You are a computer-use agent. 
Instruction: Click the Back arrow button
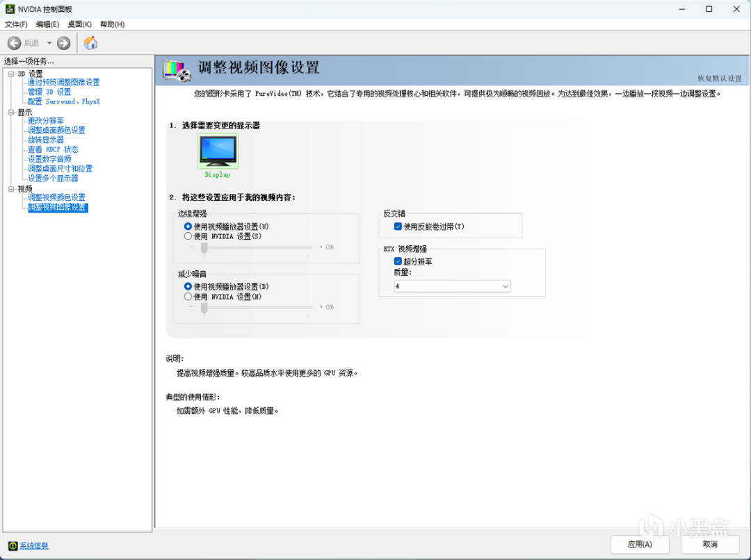click(15, 43)
